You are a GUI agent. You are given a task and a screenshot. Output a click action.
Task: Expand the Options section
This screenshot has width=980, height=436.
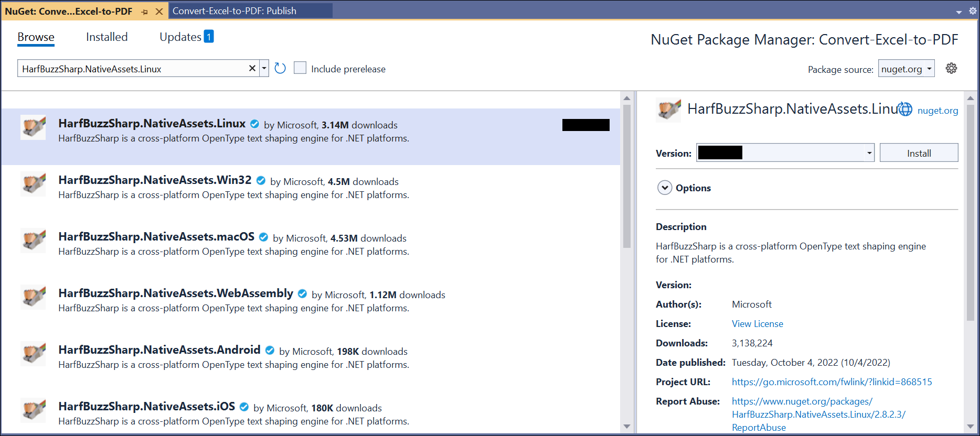tap(665, 188)
